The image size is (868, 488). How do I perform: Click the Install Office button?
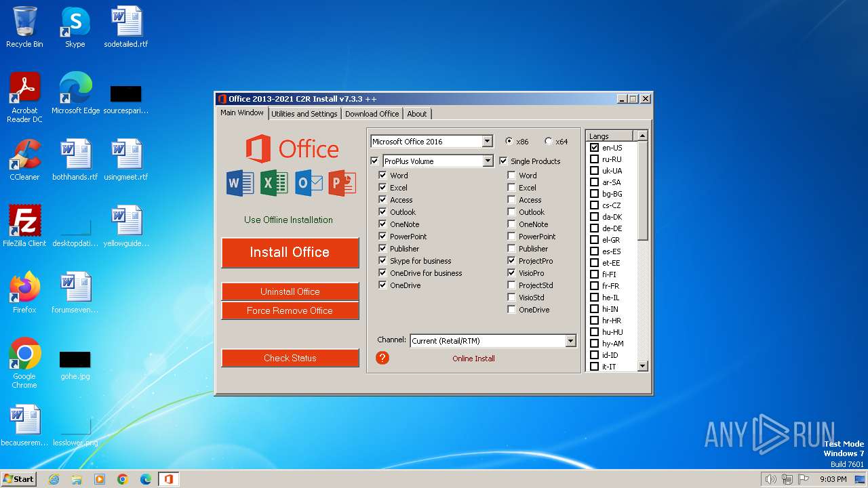click(x=290, y=252)
